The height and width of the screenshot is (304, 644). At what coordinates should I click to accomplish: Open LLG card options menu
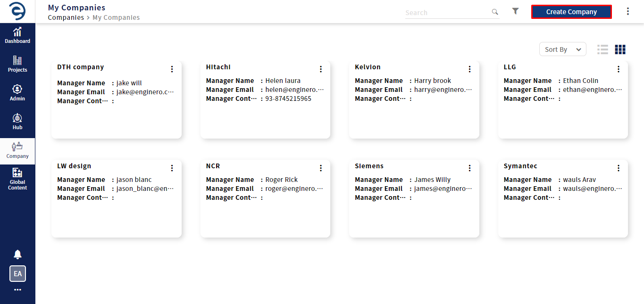point(619,69)
